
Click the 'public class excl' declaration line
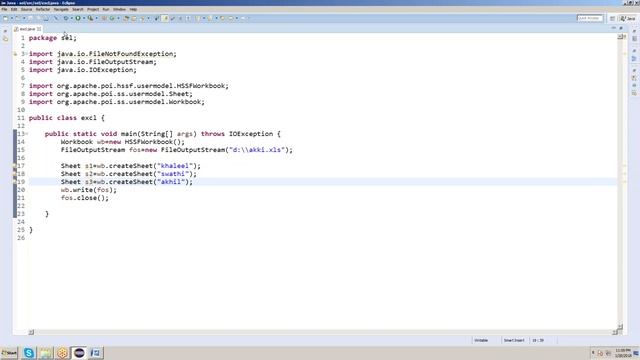(x=67, y=118)
